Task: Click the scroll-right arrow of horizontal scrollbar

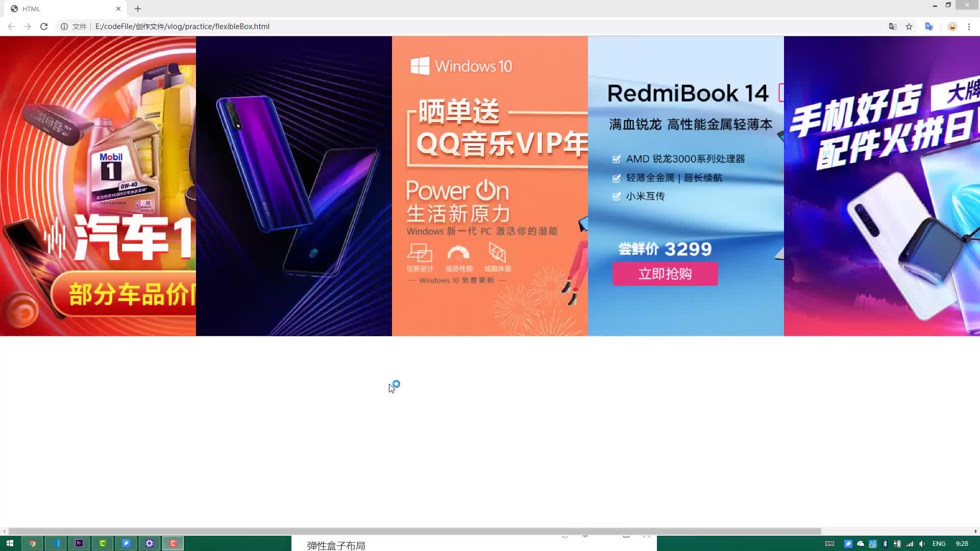Action: pyautogui.click(x=975, y=531)
